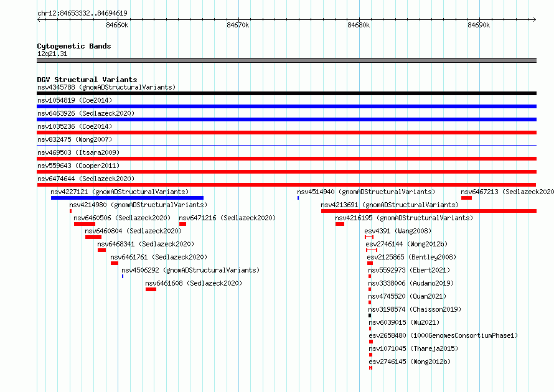Click the small blue glyph under nsv4514940

(x=298, y=198)
